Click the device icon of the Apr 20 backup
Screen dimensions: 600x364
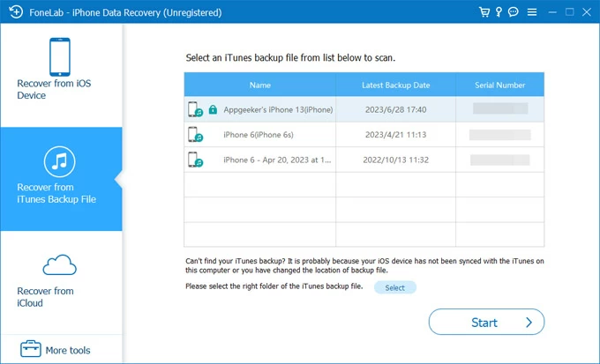pyautogui.click(x=195, y=160)
